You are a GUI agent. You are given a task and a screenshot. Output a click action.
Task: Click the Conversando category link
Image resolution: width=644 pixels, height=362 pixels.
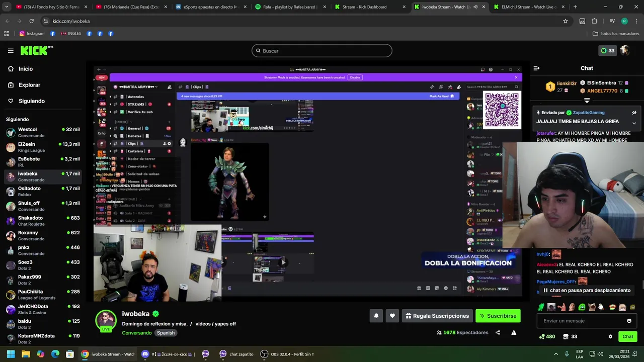(136, 333)
